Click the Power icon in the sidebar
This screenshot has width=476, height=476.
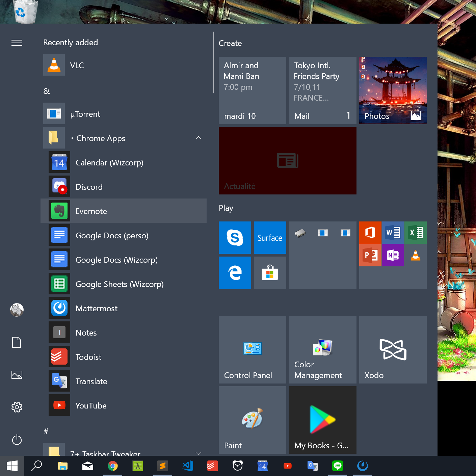pyautogui.click(x=17, y=440)
